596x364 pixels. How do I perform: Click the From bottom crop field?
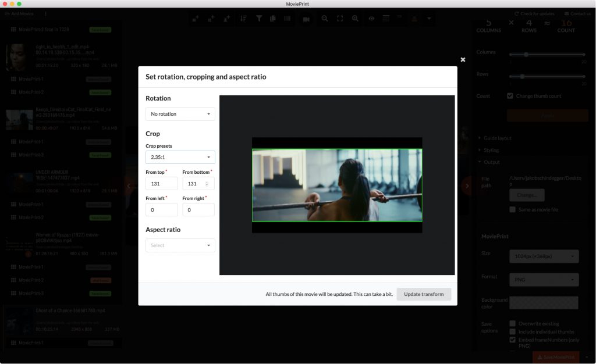pos(198,184)
